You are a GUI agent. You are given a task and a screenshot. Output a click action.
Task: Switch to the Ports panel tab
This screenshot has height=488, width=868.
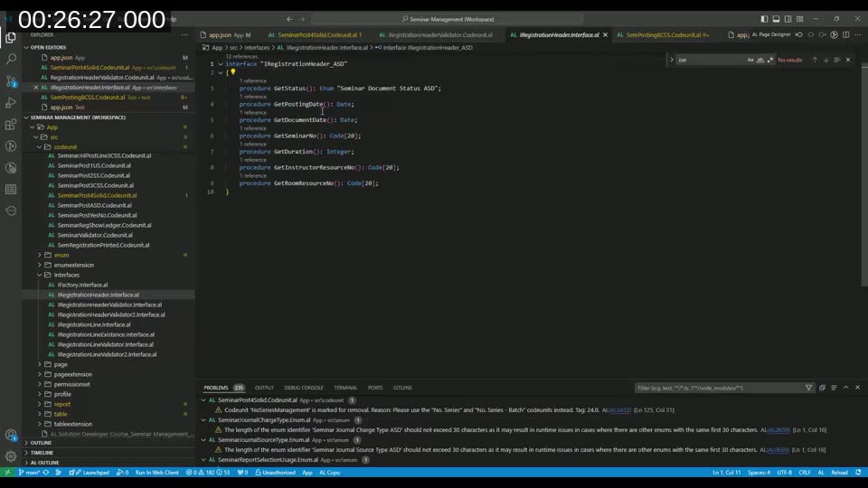click(x=374, y=388)
